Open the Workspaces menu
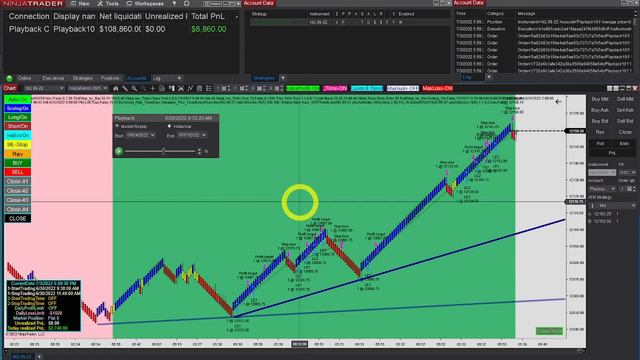Image resolution: width=640 pixels, height=360 pixels. pyautogui.click(x=144, y=3)
